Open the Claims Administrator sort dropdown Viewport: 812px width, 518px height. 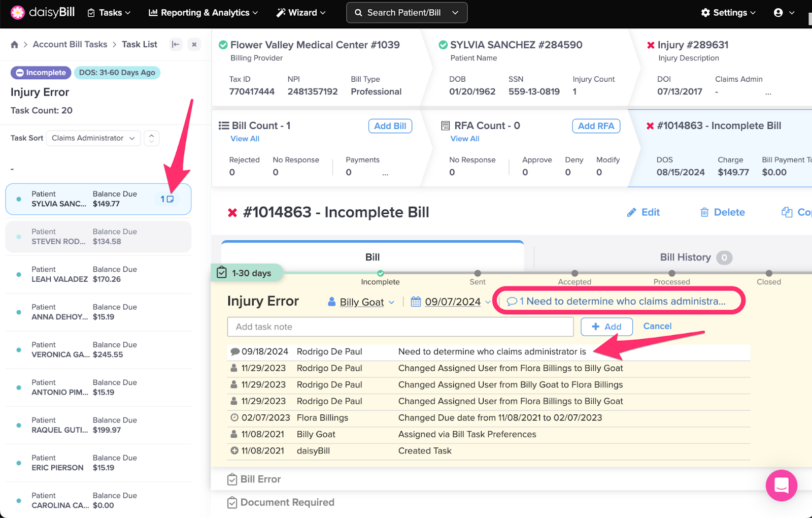point(93,138)
